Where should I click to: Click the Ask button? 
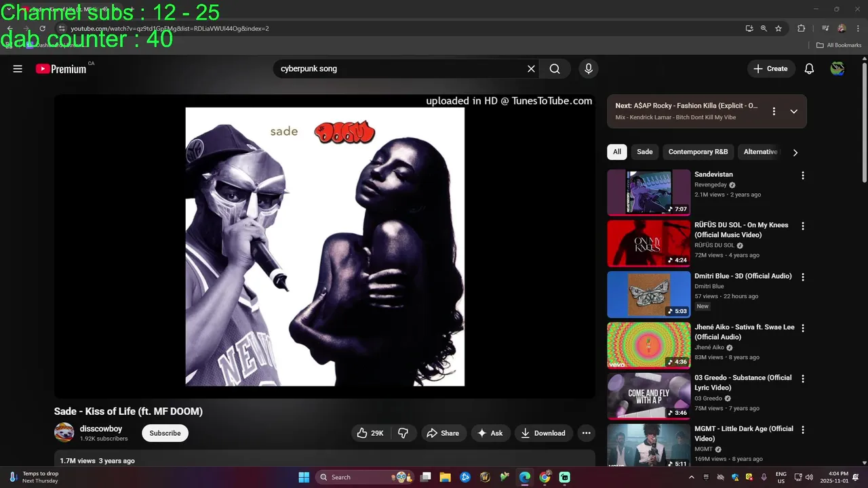point(490,433)
